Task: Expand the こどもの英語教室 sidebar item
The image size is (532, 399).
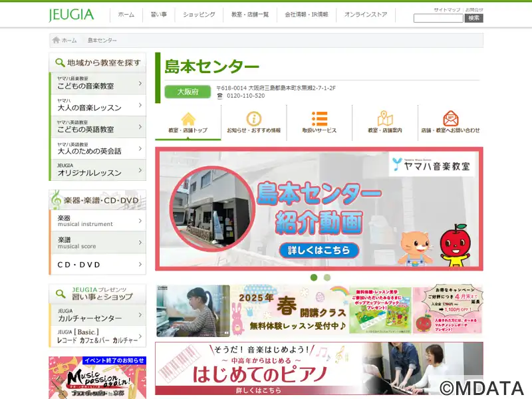Action: click(x=98, y=127)
